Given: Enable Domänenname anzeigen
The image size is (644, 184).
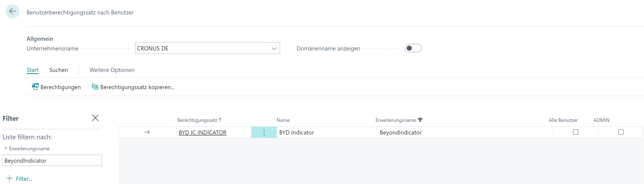Looking at the screenshot, I should [413, 48].
